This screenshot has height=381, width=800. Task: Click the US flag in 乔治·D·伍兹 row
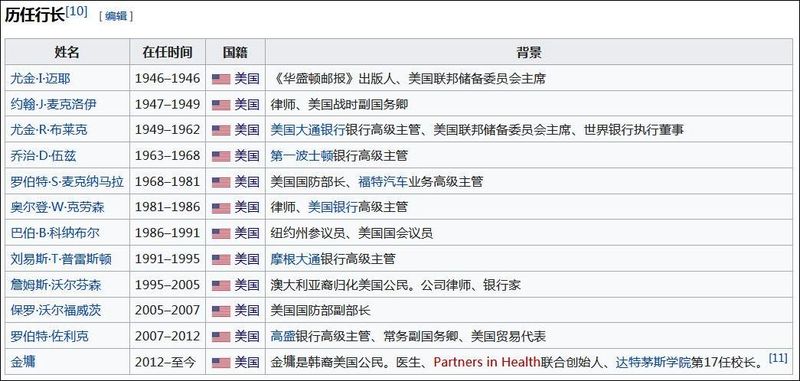click(x=221, y=156)
